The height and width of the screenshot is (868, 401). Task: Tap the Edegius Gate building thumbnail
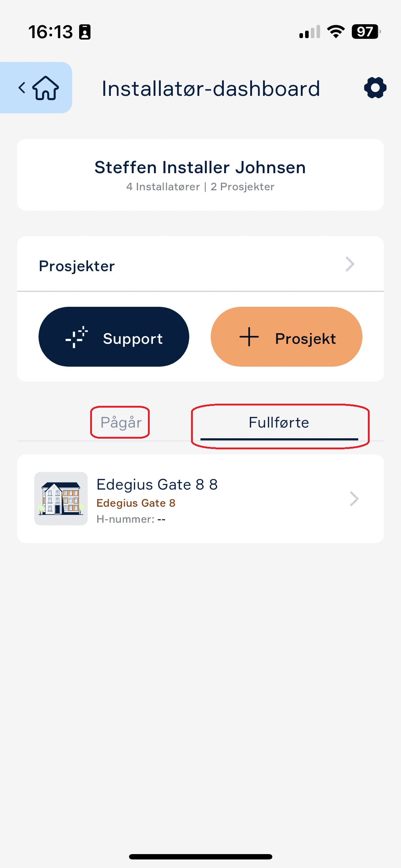pos(61,499)
